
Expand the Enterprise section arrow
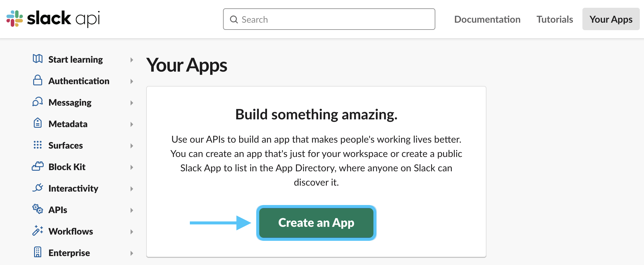(132, 253)
